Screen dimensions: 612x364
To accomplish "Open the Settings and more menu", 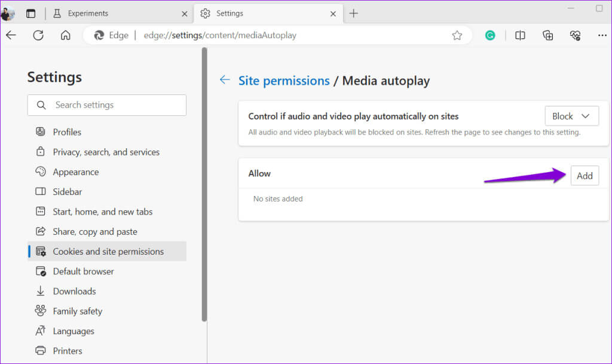I will (602, 35).
